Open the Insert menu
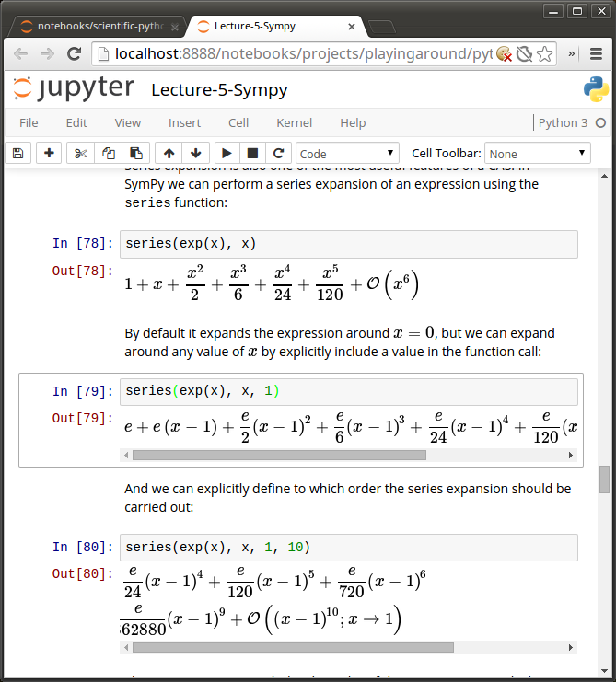This screenshot has height=682, width=616. point(184,123)
